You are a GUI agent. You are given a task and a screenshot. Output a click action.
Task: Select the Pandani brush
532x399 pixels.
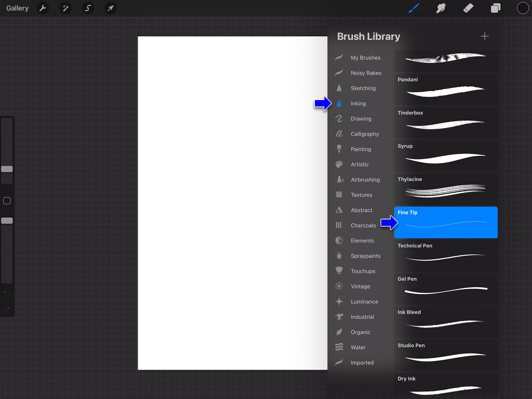[x=446, y=89]
